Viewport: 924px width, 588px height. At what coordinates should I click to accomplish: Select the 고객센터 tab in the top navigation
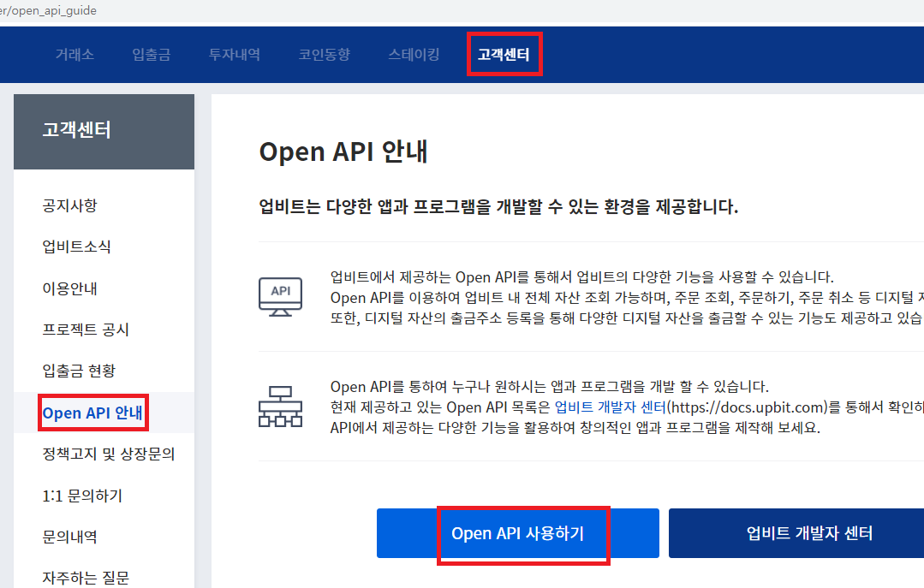pyautogui.click(x=504, y=55)
